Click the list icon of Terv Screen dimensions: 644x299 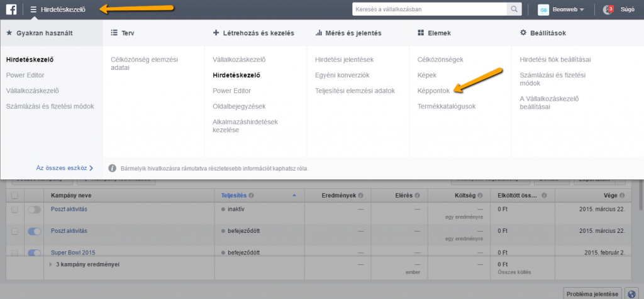tap(114, 33)
